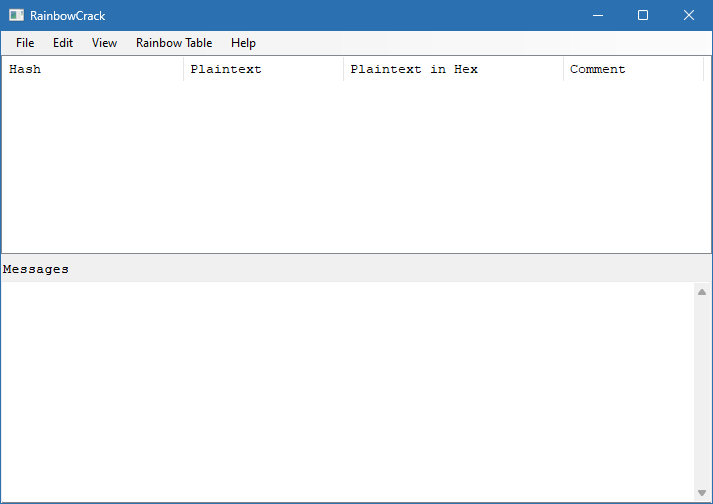Open the Help menu

coord(243,43)
